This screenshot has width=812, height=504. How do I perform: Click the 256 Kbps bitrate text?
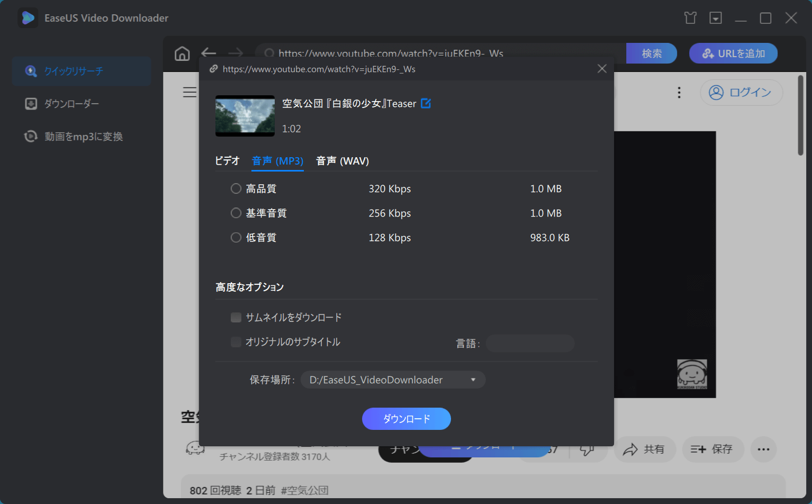tap(390, 213)
